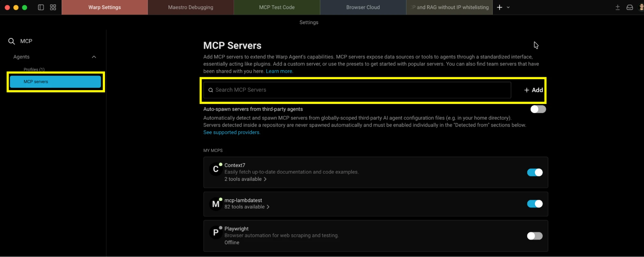Open See supported providers link
The height and width of the screenshot is (257, 644).
click(x=231, y=133)
